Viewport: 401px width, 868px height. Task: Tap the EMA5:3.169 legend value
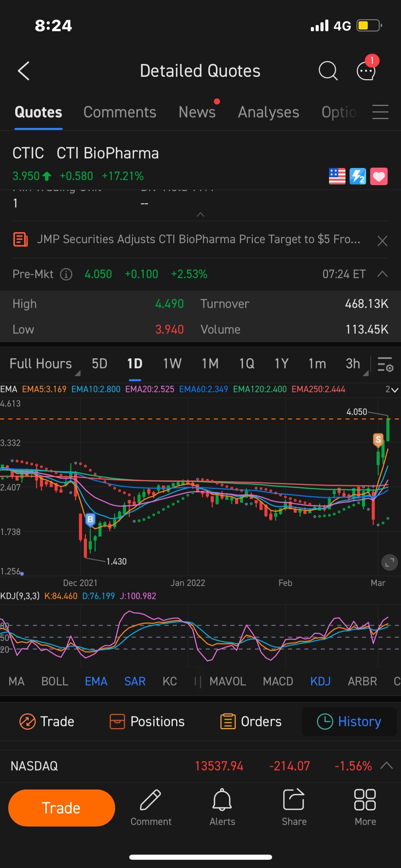click(44, 389)
